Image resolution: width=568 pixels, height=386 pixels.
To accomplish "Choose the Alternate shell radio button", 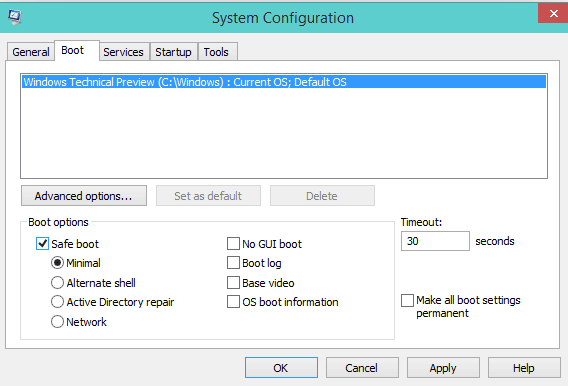I will (57, 282).
